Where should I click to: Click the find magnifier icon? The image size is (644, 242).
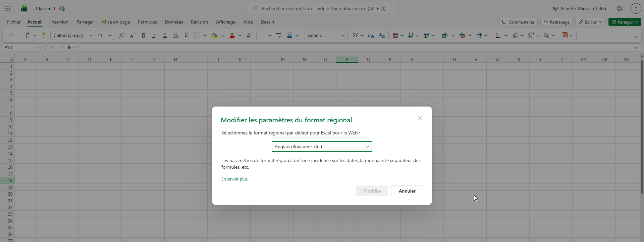coord(546,35)
